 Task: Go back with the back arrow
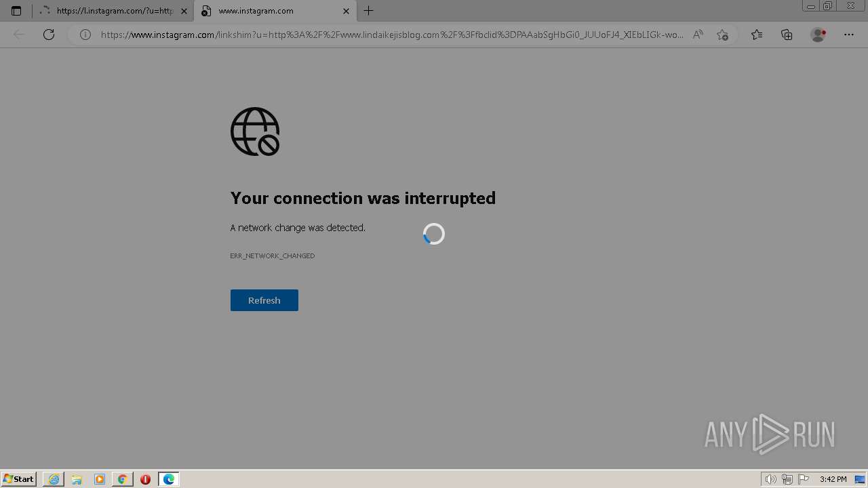click(19, 35)
